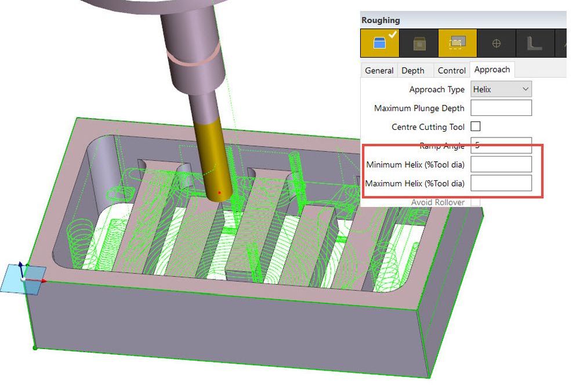Switch to the General tab
580x392 pixels.
pyautogui.click(x=379, y=70)
